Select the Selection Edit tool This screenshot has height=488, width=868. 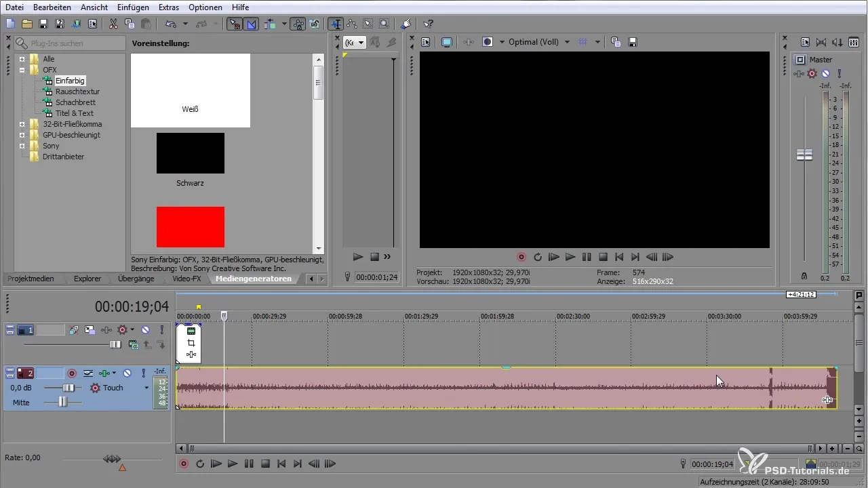[x=368, y=24]
